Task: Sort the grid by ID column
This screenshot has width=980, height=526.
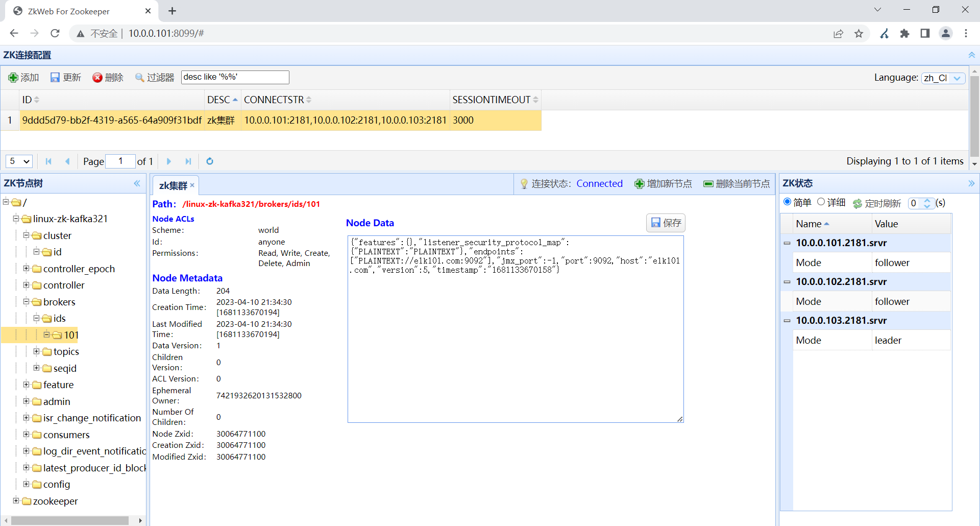Action: (x=31, y=100)
